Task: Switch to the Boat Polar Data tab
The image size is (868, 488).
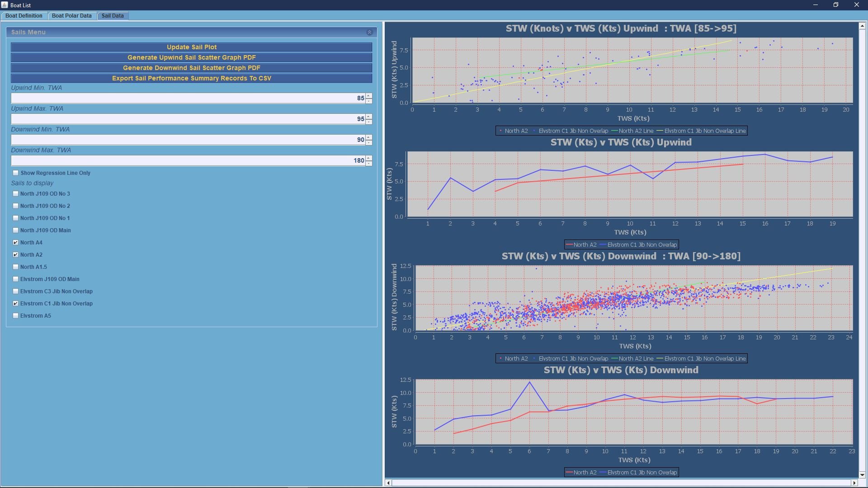Action: tap(71, 16)
